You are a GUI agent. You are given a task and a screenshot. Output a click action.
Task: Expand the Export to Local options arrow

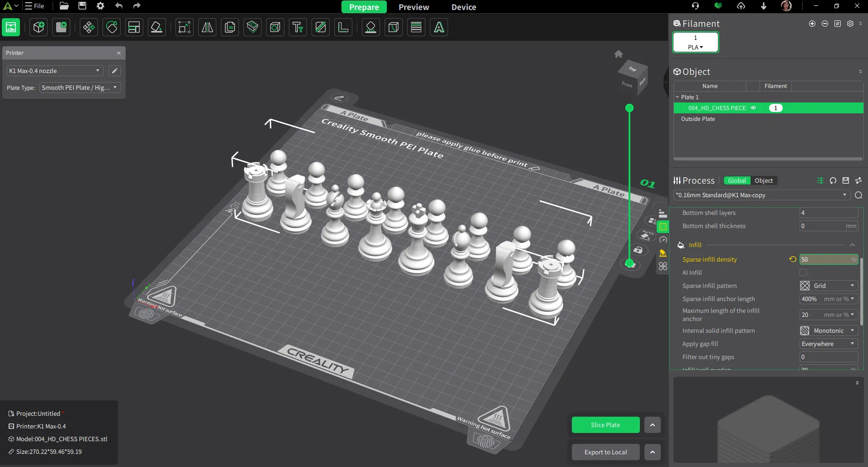tap(652, 452)
